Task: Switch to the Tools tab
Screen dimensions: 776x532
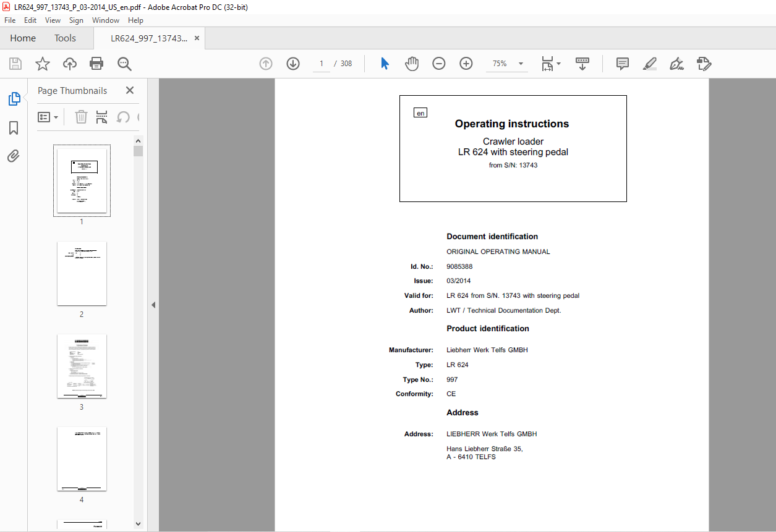Action: (65, 38)
